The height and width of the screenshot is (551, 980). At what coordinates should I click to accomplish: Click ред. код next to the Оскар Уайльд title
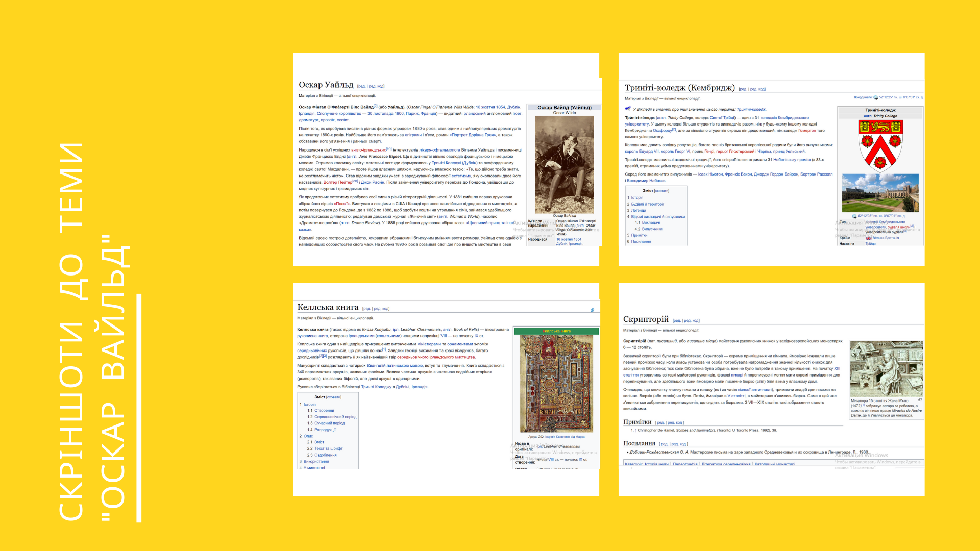377,86
